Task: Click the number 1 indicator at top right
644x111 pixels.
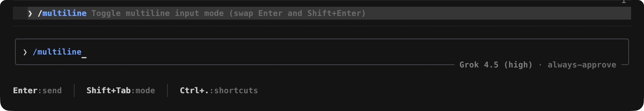Action: tap(623, 2)
